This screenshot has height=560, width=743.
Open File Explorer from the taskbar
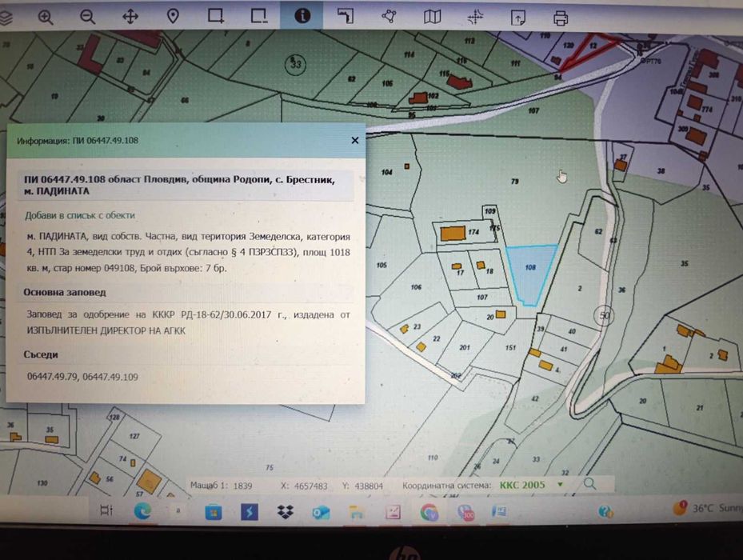[x=357, y=512]
